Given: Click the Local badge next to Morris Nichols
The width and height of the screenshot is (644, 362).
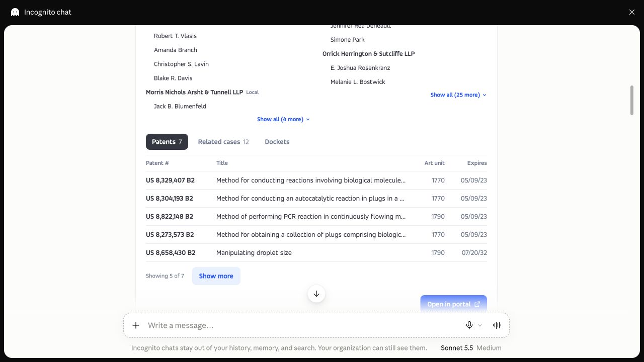Looking at the screenshot, I should tap(252, 92).
